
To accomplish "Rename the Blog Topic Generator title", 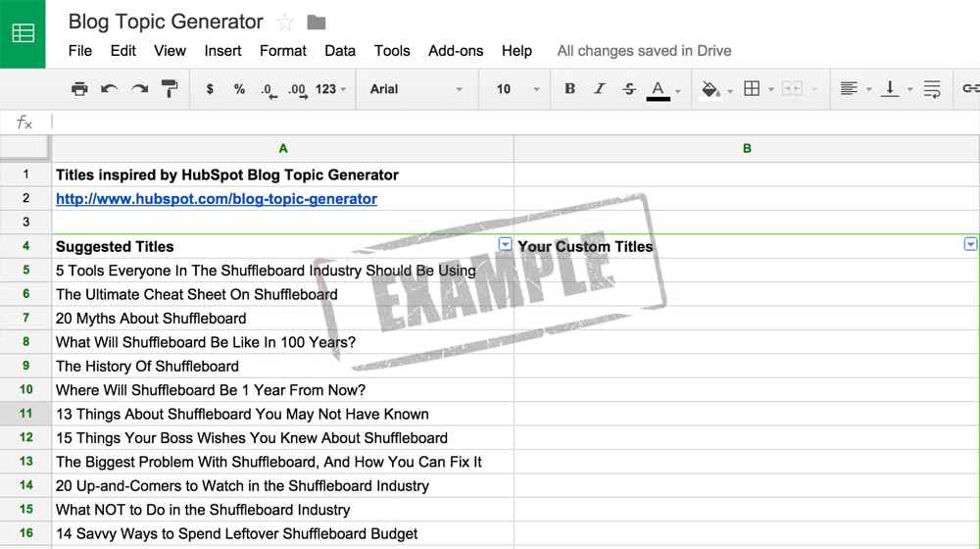I will (x=166, y=22).
